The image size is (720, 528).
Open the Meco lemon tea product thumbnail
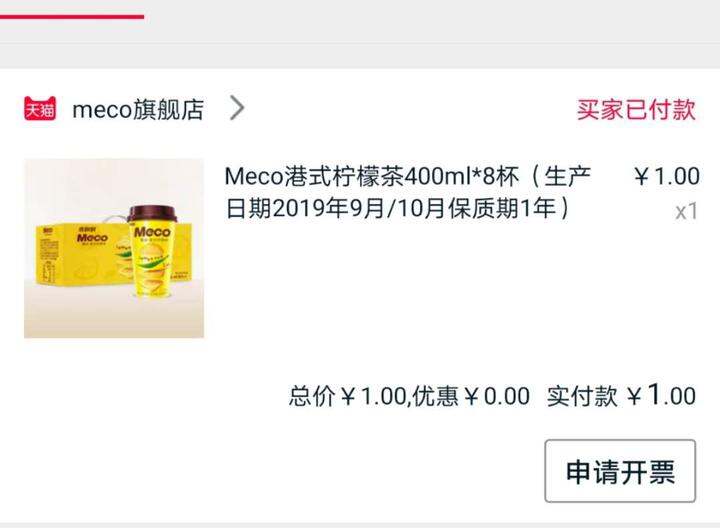click(x=114, y=248)
